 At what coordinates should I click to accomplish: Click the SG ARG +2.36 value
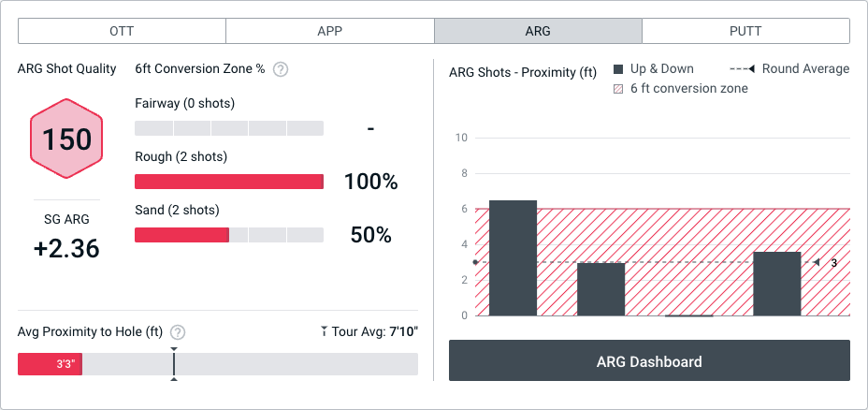pos(67,248)
